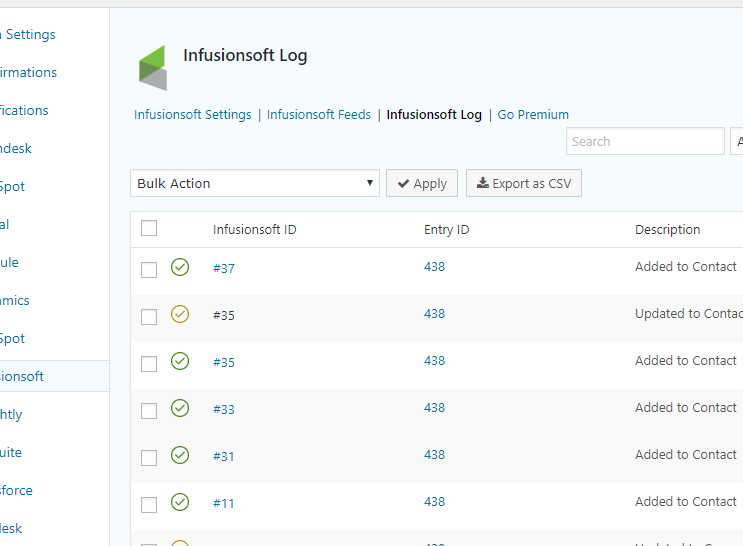Click the green status icon for #11
Screen dimensions: 743x546
point(180,502)
